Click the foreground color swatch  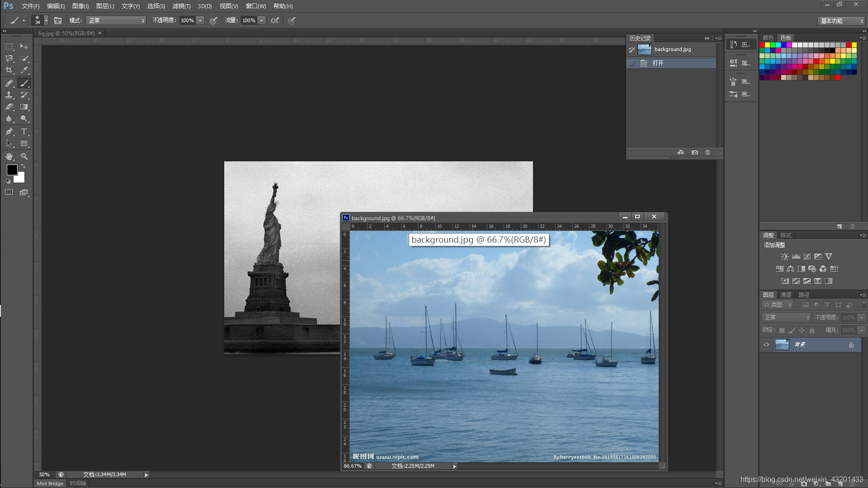point(12,170)
